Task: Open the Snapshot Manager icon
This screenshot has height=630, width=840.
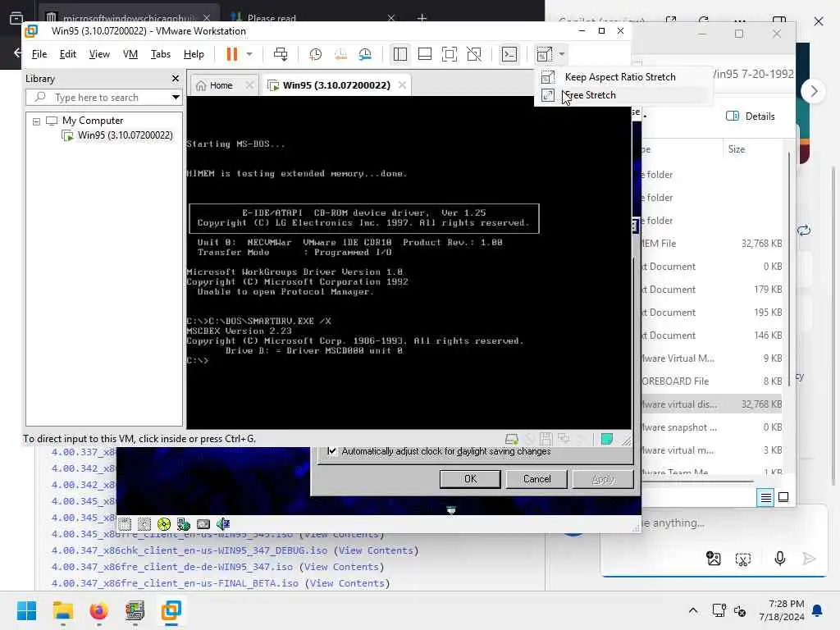Action: pos(365,54)
